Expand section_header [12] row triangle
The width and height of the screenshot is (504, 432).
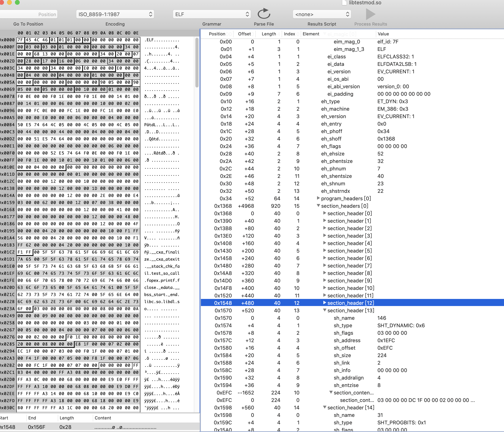(x=325, y=303)
